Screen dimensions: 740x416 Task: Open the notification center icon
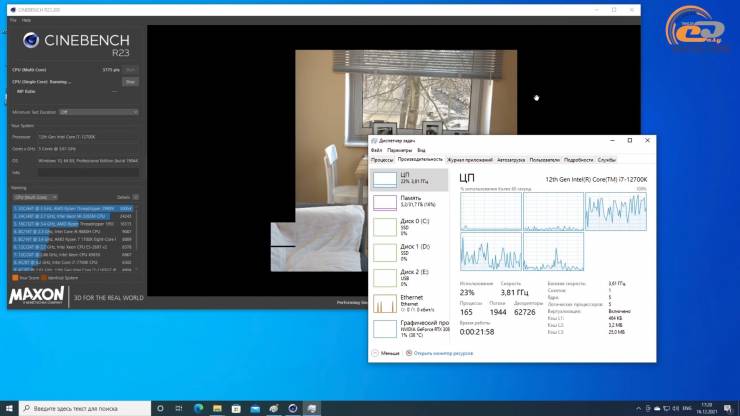coord(728,408)
